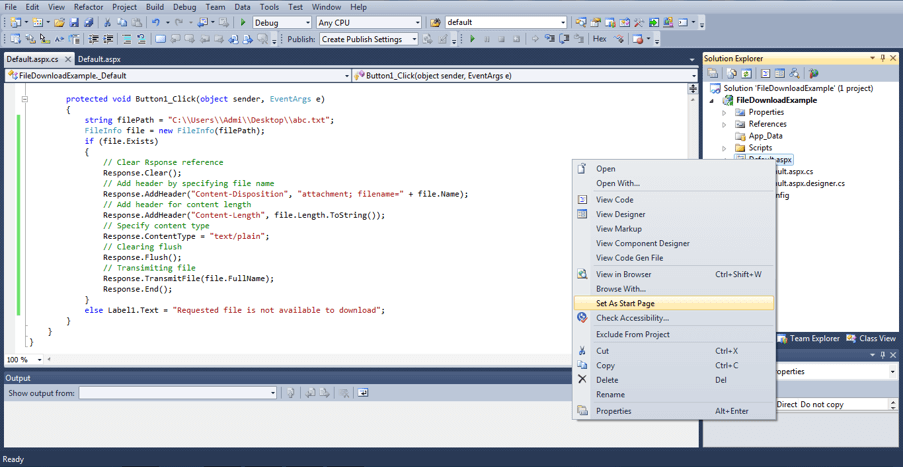Click the Cut scissors toolbar icon
Viewport: 904px width, 467px height.
click(107, 22)
